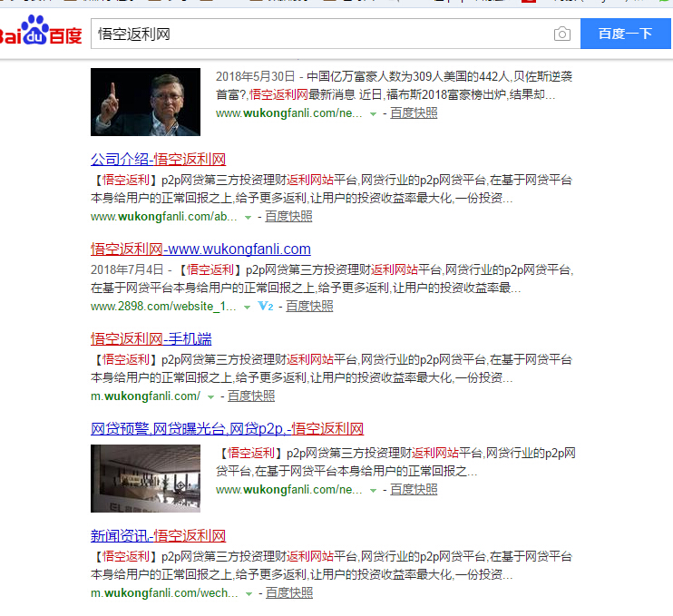Expand dropdown arrow beside m.wukongfanli.com/wech... URL

tap(249, 594)
